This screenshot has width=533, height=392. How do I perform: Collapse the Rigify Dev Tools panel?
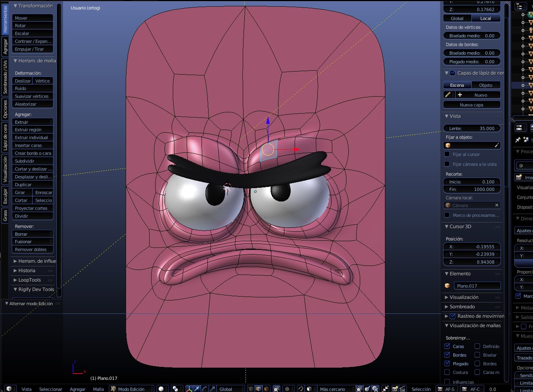(15, 289)
